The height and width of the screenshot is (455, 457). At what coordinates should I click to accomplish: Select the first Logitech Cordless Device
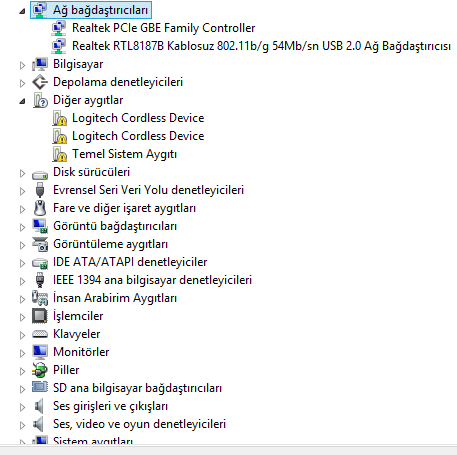[138, 118]
